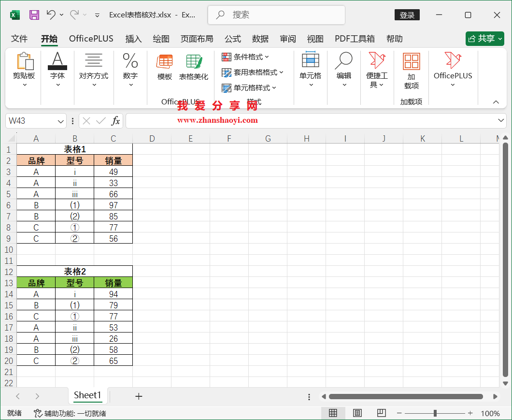The width and height of the screenshot is (512, 420).
Task: Open the 数字 number format group
Action: (x=130, y=70)
